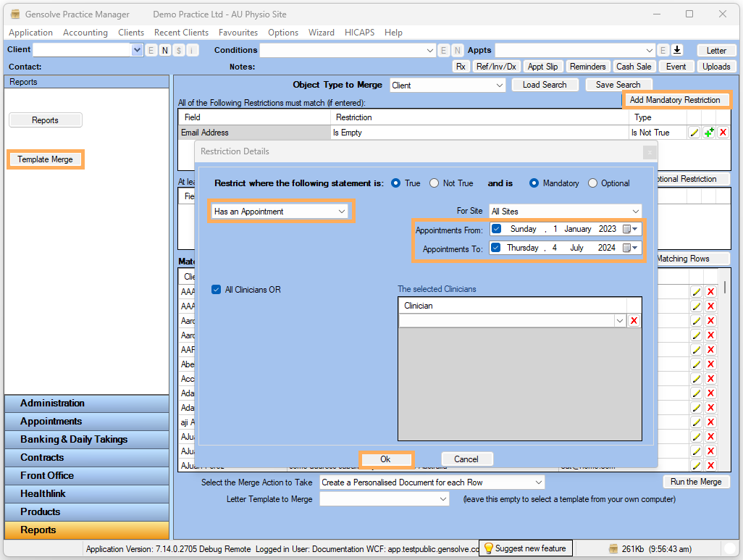
Task: Remove the clinician row using its red X
Action: coord(634,321)
